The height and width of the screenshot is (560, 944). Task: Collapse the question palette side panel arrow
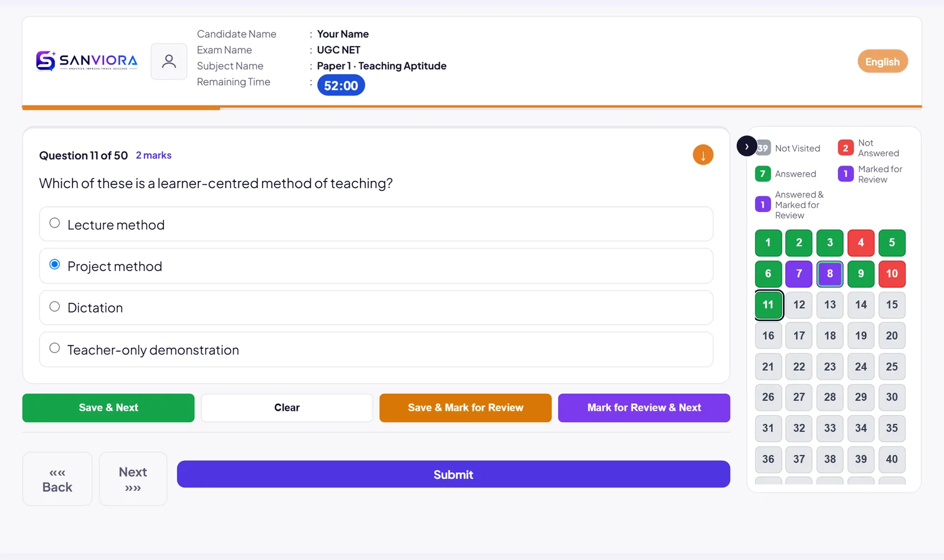746,146
